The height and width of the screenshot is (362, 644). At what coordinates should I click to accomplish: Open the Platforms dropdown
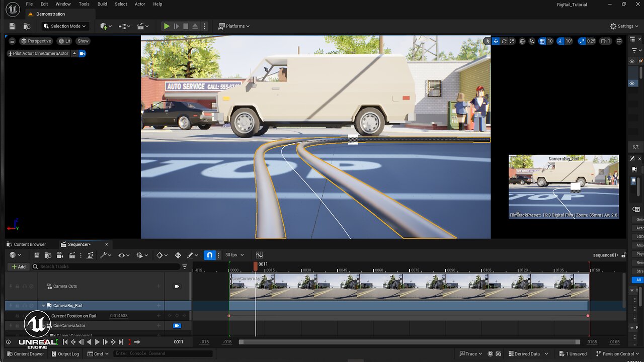coord(234,26)
